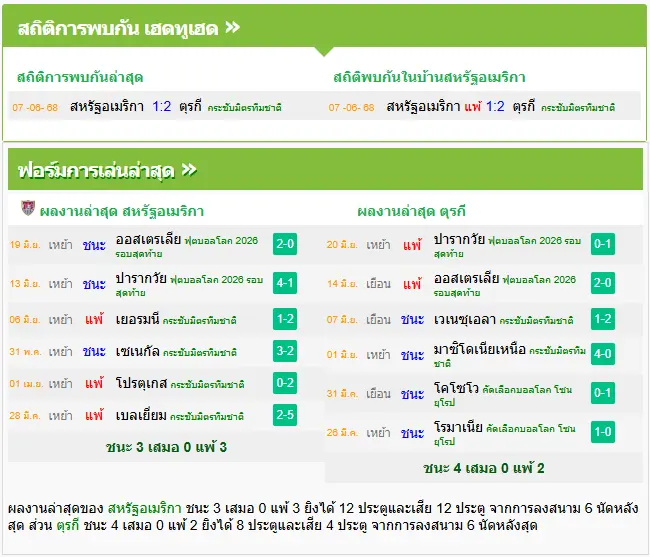The image size is (650, 557).
Task: Click ออสเตรเลีย in the Turkey results list
Action: pos(466,278)
